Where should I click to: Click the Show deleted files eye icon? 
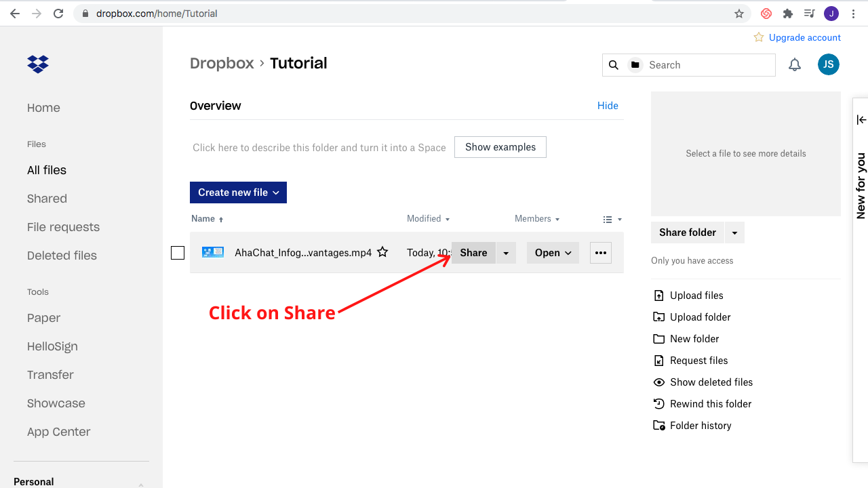659,382
